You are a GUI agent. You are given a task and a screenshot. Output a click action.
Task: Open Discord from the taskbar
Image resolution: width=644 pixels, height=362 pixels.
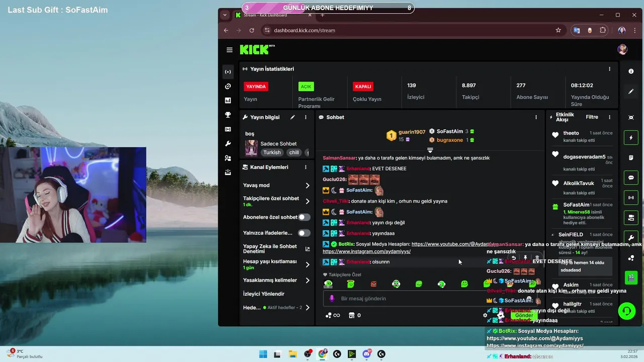(x=367, y=354)
